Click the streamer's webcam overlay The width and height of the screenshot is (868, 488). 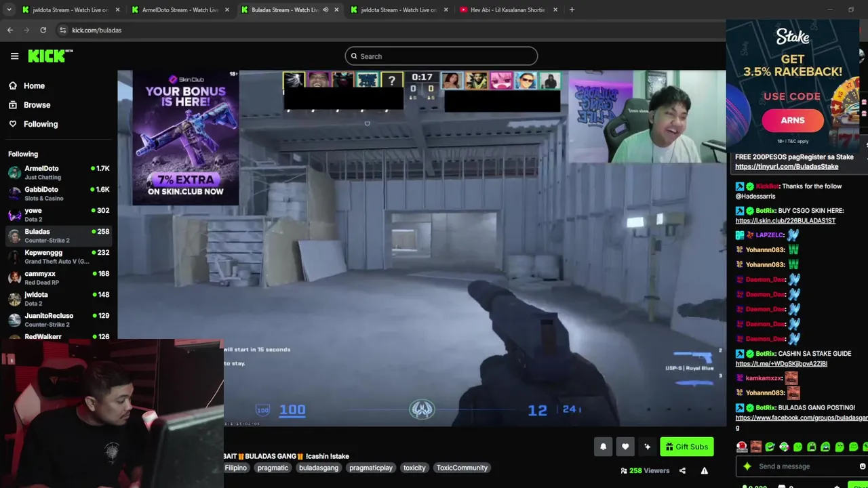[x=646, y=117]
